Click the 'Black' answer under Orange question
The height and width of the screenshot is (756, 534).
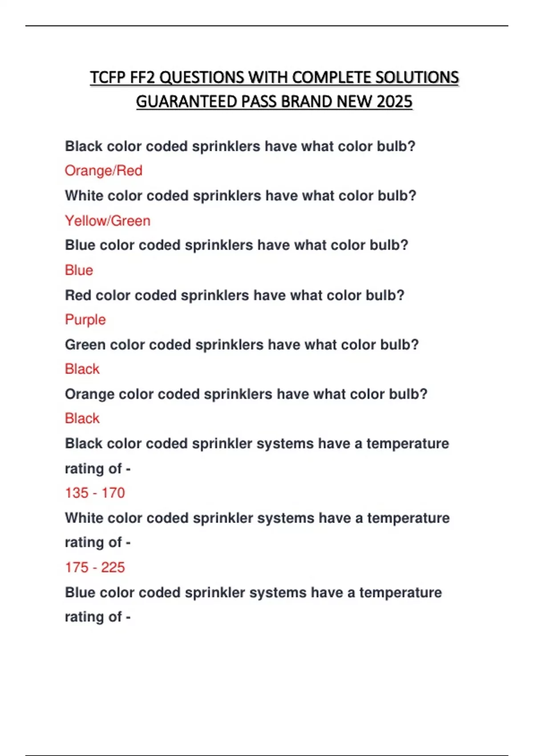82,418
